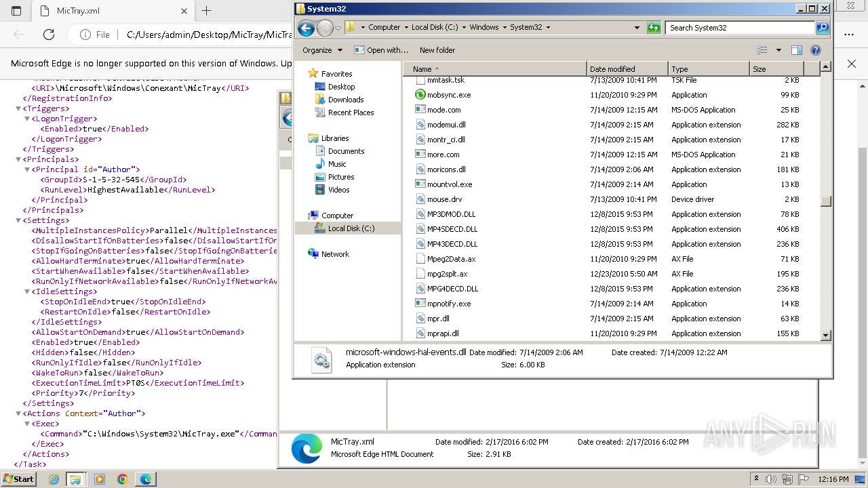Select mouse.drv in the file list
The width and height of the screenshot is (868, 488).
click(x=444, y=199)
